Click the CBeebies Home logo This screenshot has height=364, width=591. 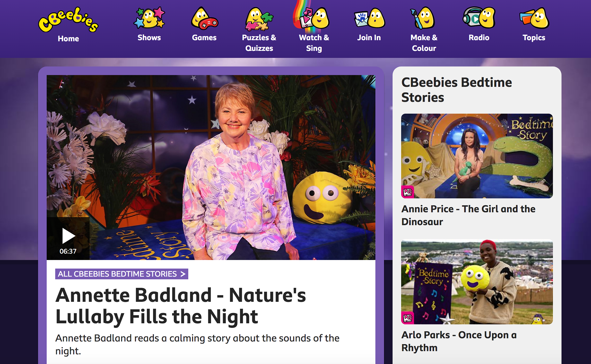point(68,20)
